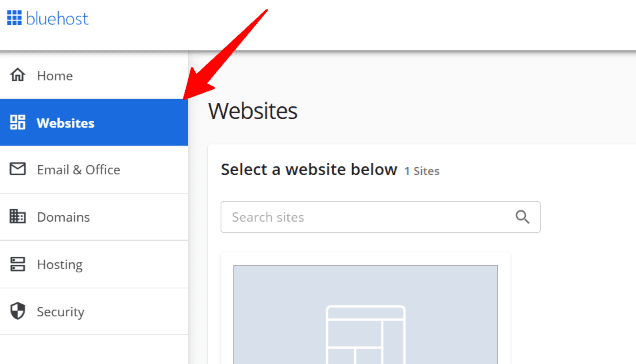Click the magnifier icon in search box
636x364 pixels.
click(x=522, y=217)
